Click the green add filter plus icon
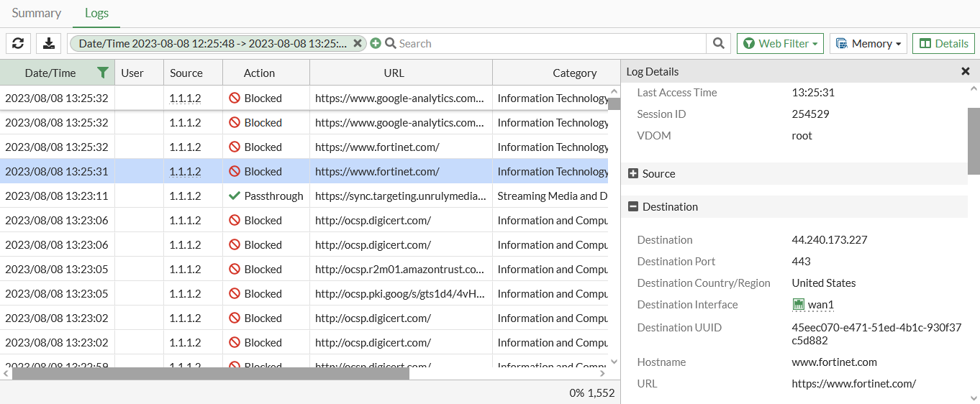 click(x=376, y=44)
